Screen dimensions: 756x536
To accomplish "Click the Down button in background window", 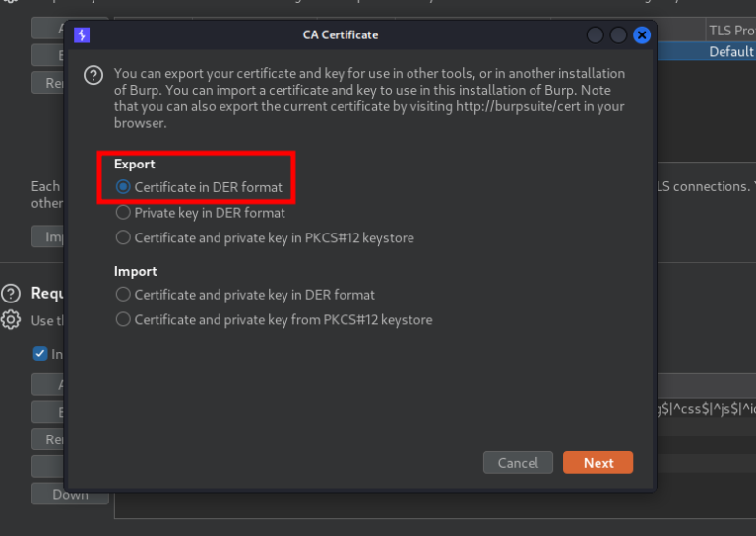I will coord(70,494).
